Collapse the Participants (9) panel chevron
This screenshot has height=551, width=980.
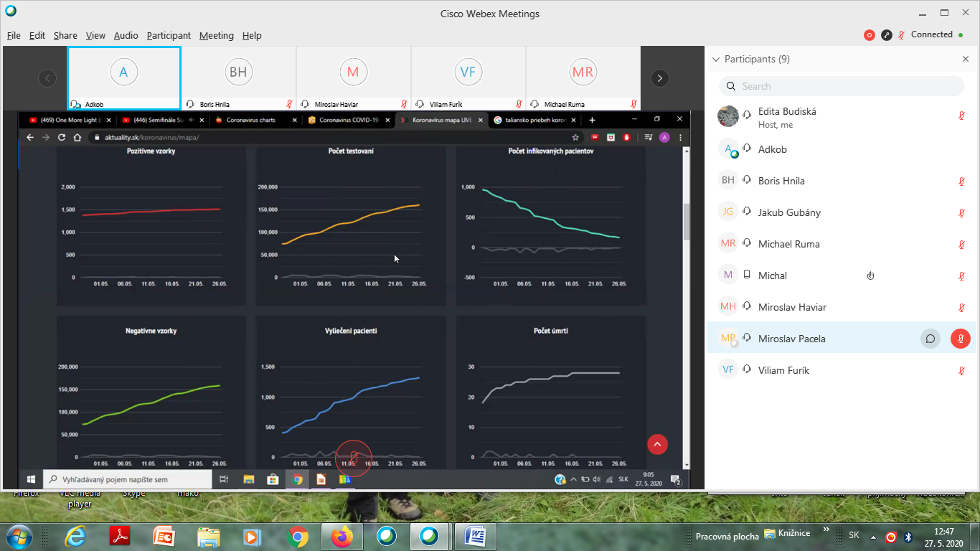(715, 60)
